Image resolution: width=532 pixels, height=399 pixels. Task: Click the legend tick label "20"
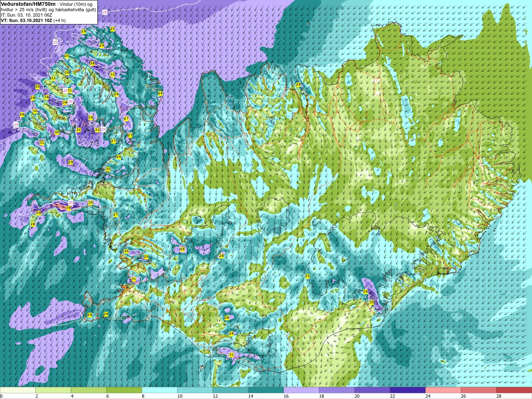tap(357, 396)
